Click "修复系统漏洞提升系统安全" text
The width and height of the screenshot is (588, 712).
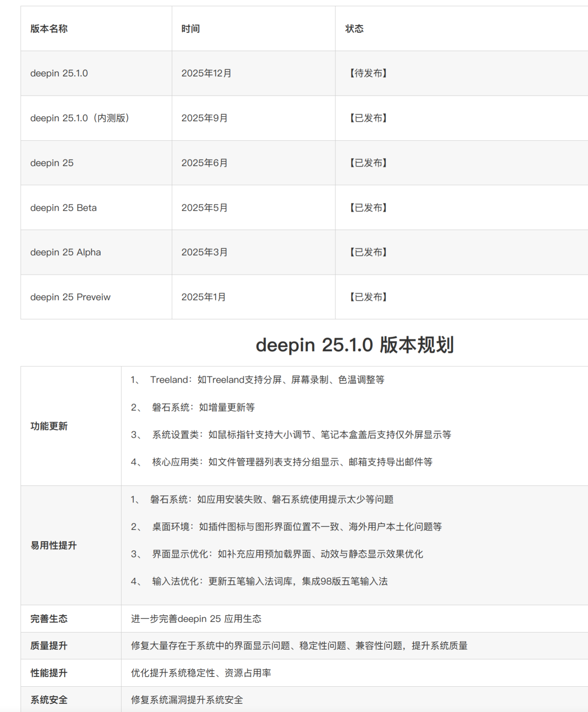(x=187, y=700)
